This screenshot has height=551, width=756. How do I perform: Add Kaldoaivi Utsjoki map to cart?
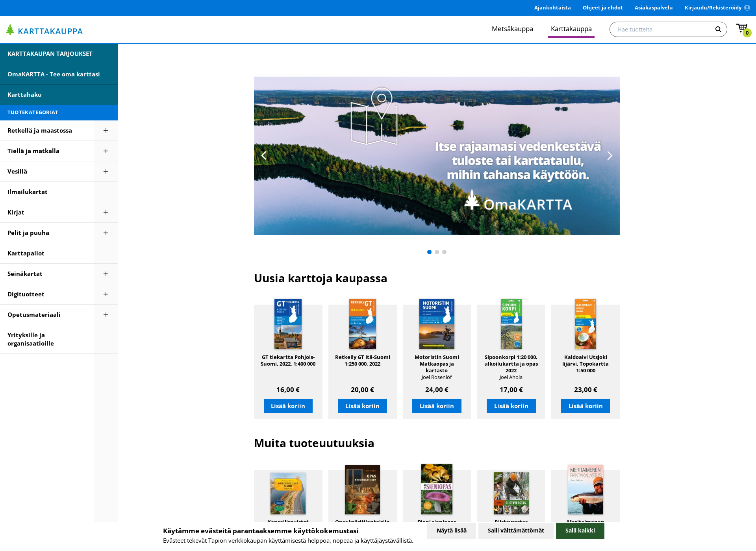586,406
